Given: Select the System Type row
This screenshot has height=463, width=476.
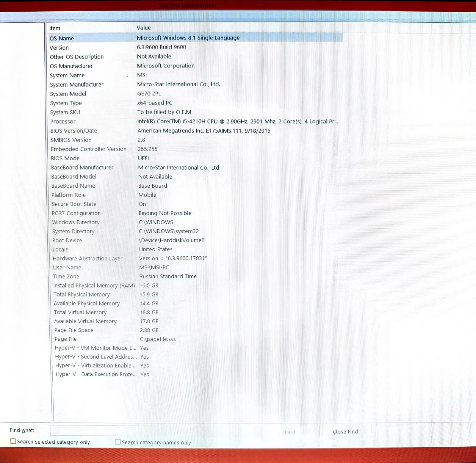Looking at the screenshot, I should [195, 103].
